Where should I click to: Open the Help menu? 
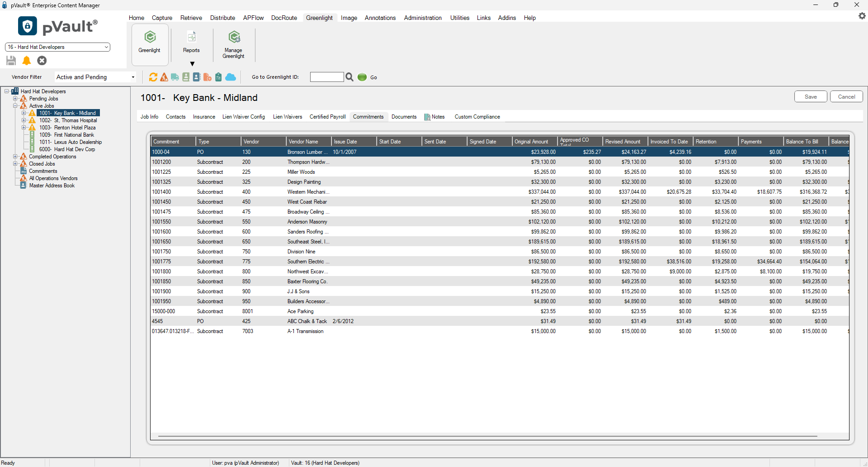[530, 18]
